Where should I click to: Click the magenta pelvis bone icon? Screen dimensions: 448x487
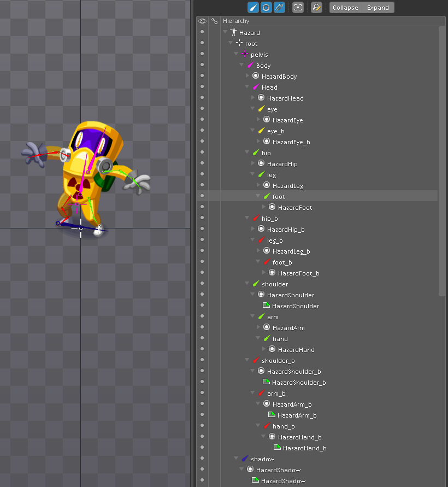pyautogui.click(x=245, y=54)
